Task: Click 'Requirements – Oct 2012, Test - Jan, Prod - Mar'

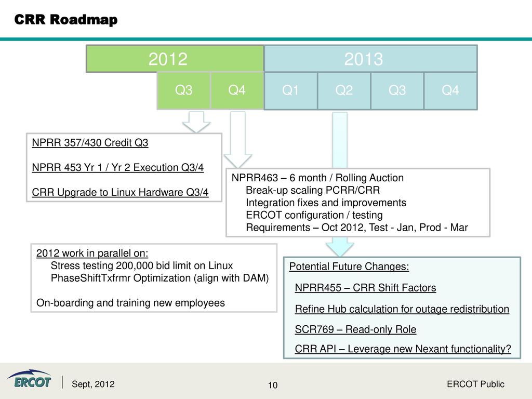Action: point(357,228)
